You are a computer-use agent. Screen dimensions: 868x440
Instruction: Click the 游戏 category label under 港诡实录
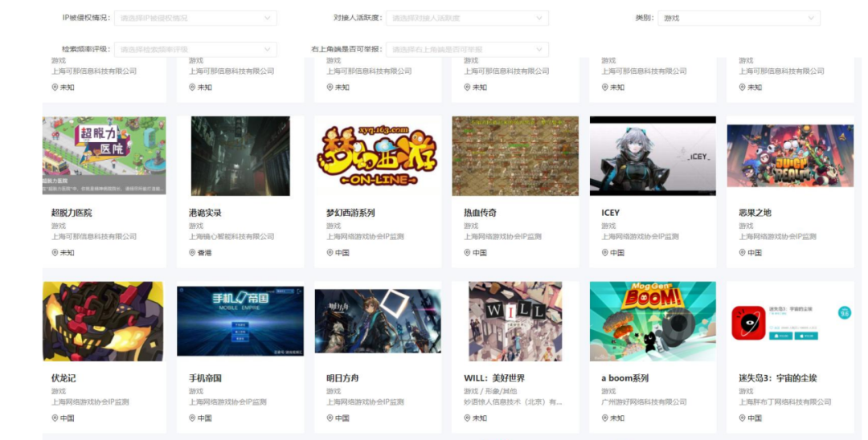pos(196,226)
